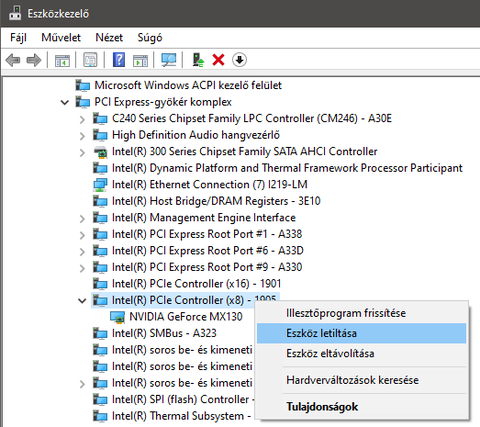Click the scan for hardware changes monitor icon
480x427 pixels.
coord(169,60)
